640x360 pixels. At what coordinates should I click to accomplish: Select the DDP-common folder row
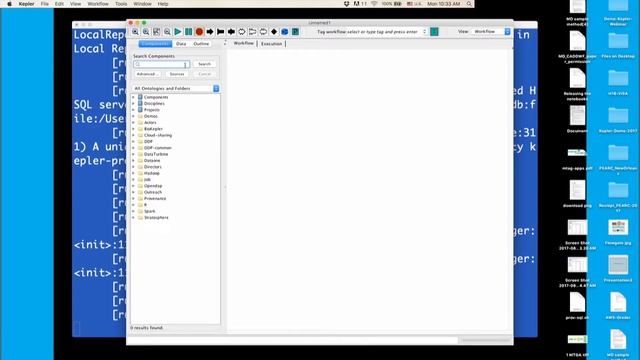click(x=157, y=148)
